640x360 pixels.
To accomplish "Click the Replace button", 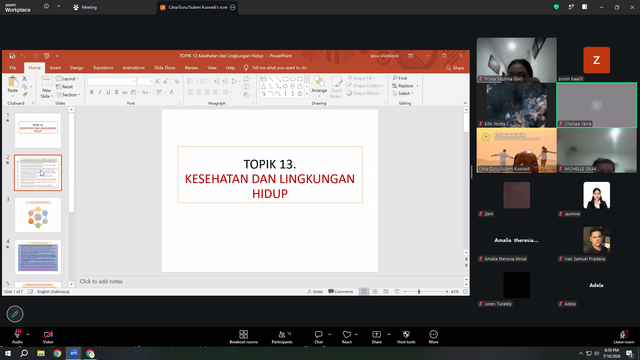I will click(x=405, y=86).
